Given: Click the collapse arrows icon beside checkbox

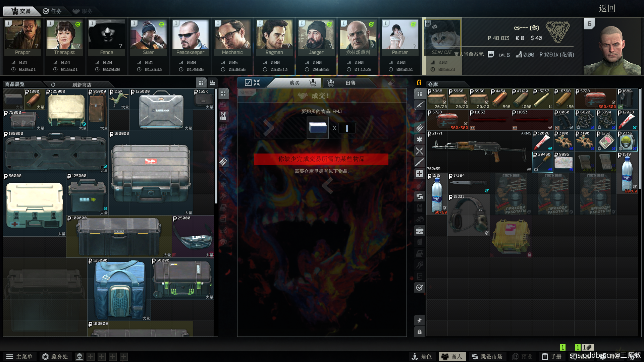Looking at the screenshot, I should click(257, 82).
